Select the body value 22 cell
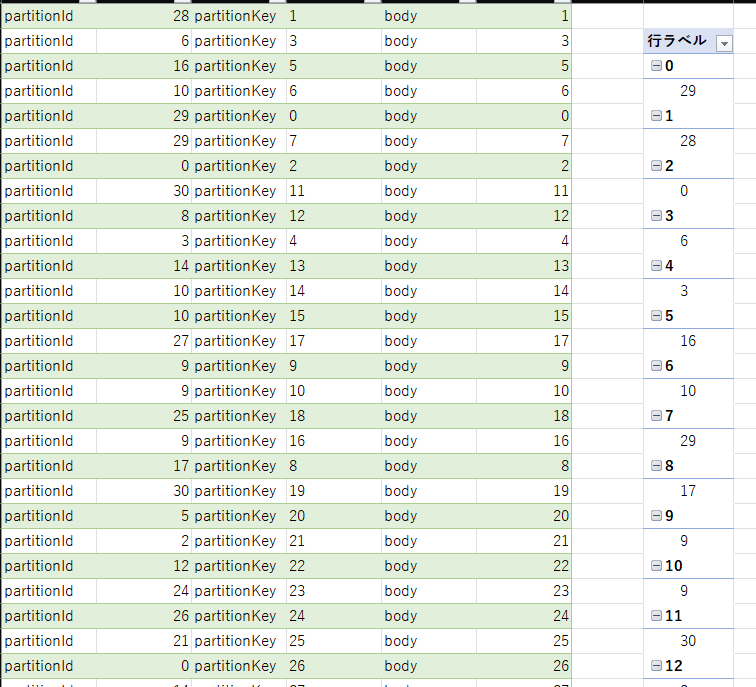Viewport: 756px width, 687px height. [524, 566]
